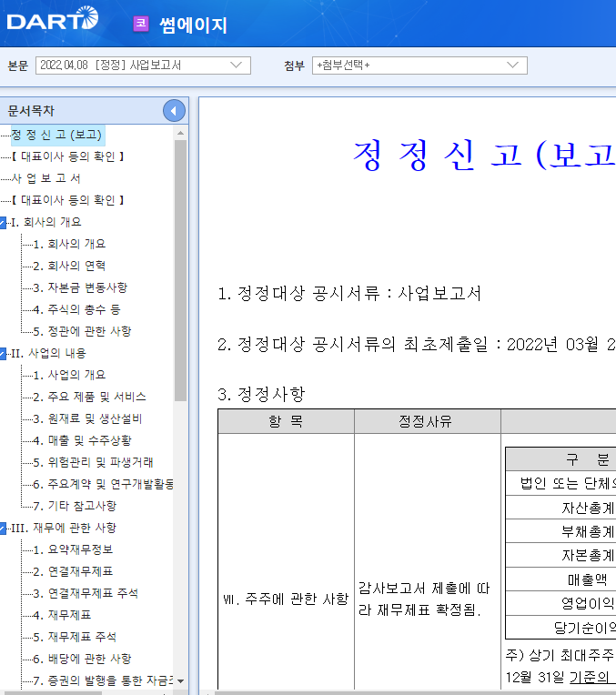Open 7. 증권의 발행을 통한 자금 section
The width and height of the screenshot is (616, 695).
[103, 680]
